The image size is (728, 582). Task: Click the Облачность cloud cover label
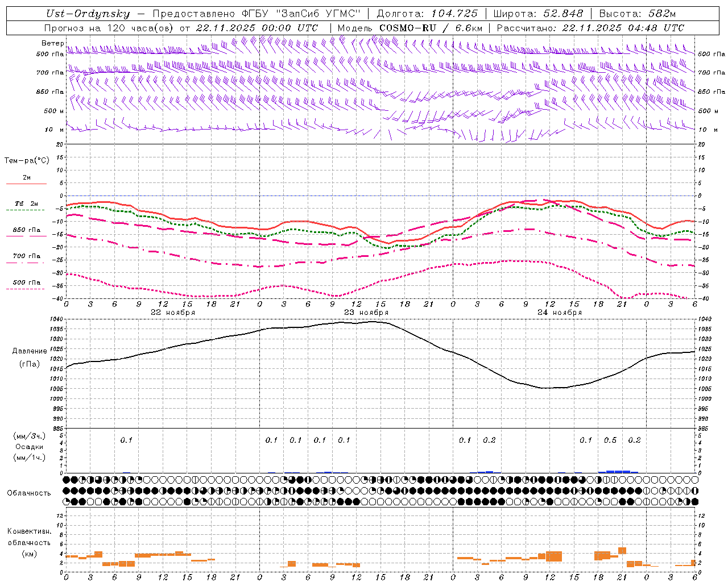pos(29,493)
